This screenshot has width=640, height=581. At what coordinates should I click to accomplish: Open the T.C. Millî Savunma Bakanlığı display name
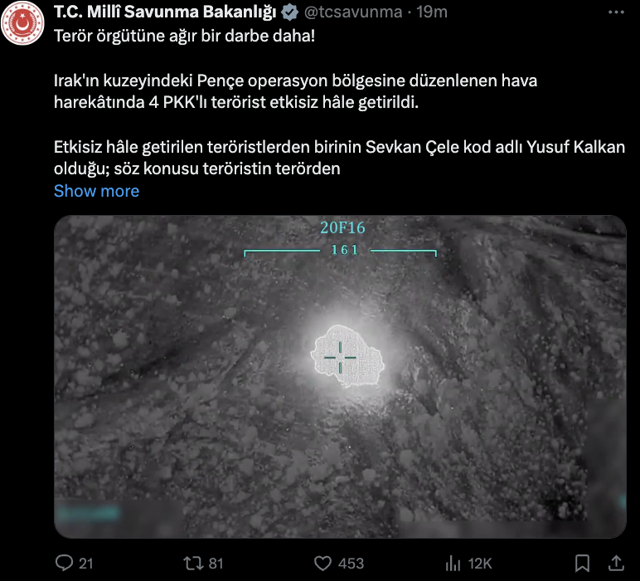(165, 13)
